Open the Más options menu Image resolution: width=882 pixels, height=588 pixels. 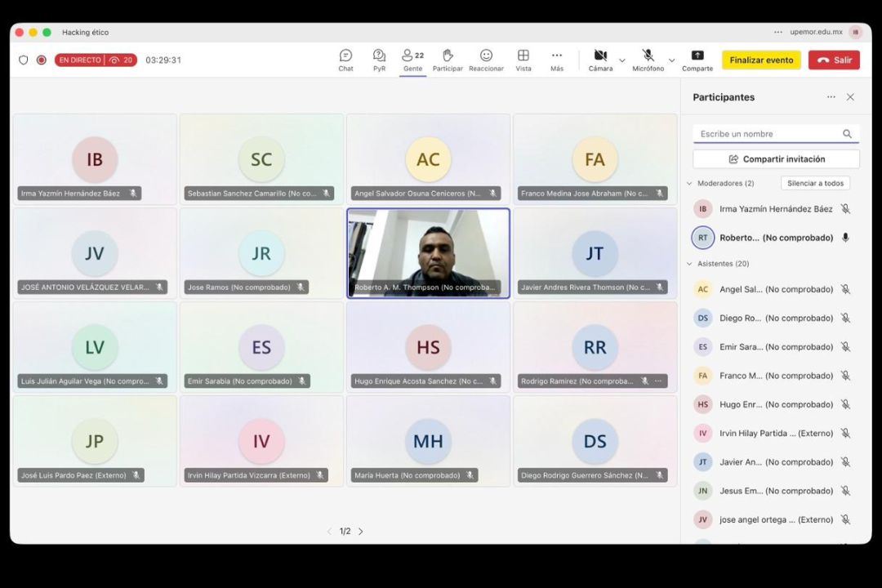(556, 60)
